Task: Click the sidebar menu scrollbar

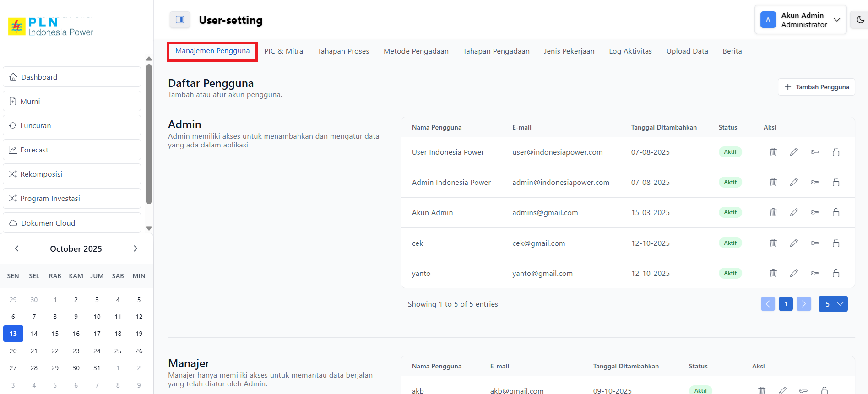Action: 149,134
